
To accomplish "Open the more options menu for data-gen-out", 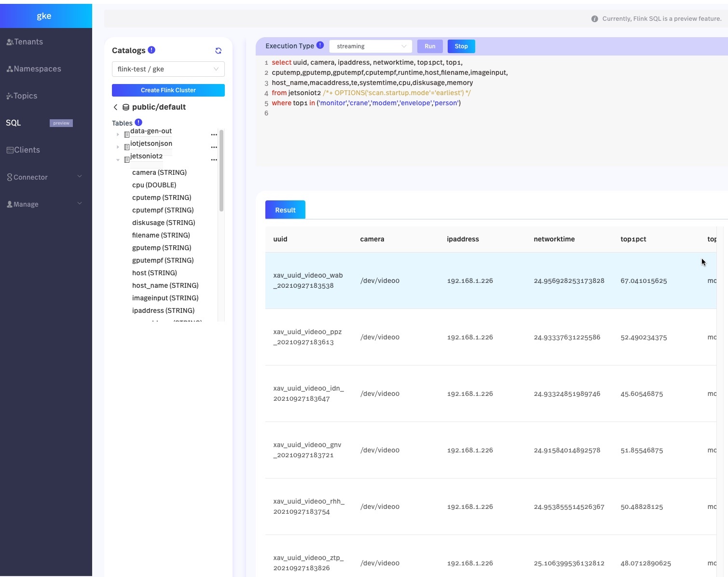I will tap(214, 135).
